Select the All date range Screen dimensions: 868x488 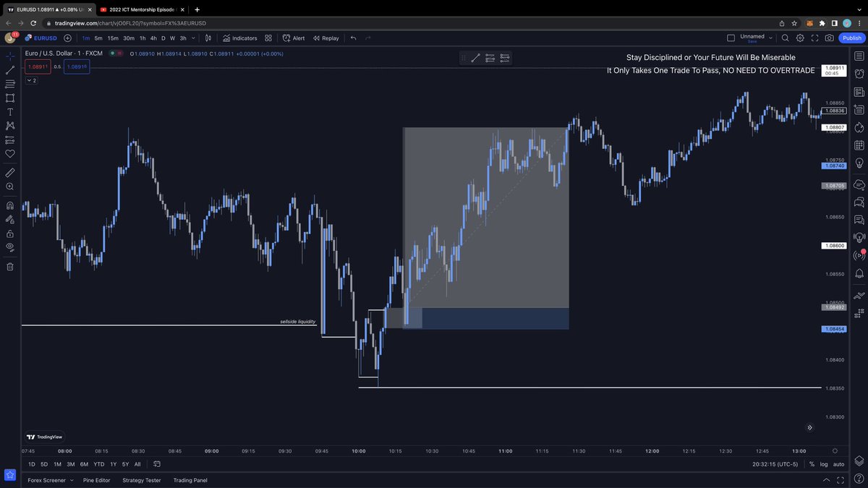[137, 464]
